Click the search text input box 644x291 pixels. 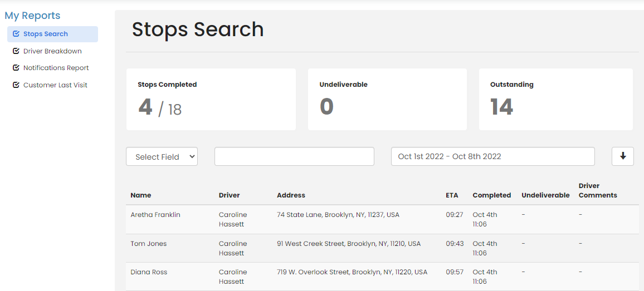[x=294, y=156]
